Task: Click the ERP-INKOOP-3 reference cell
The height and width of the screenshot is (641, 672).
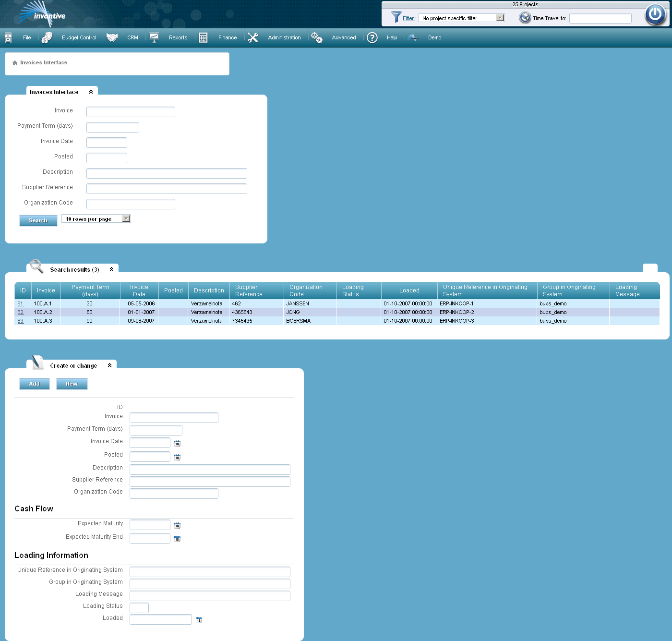Action: point(487,321)
